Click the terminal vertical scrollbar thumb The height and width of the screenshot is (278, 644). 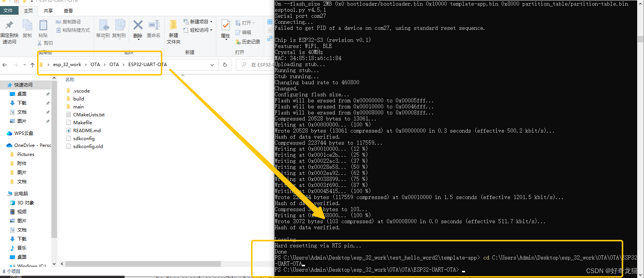tap(640, 39)
